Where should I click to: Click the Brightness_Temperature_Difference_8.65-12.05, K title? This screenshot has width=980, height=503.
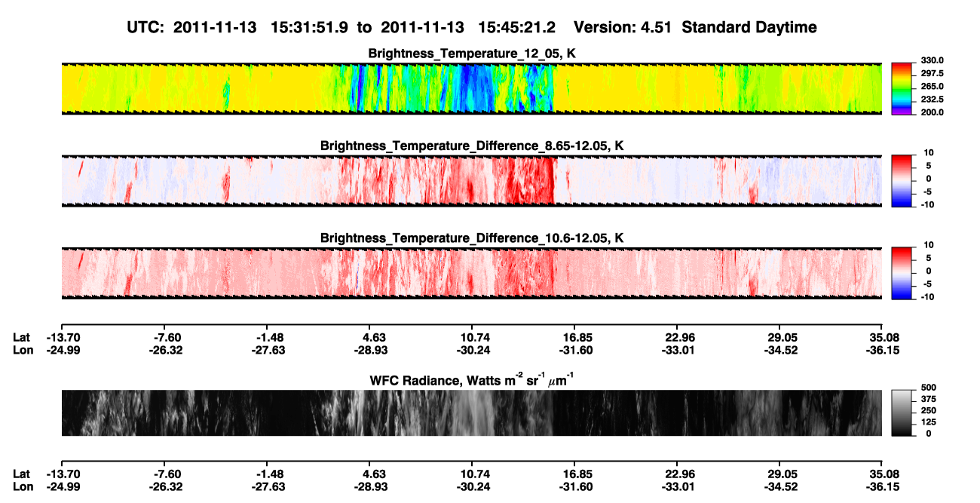(472, 146)
